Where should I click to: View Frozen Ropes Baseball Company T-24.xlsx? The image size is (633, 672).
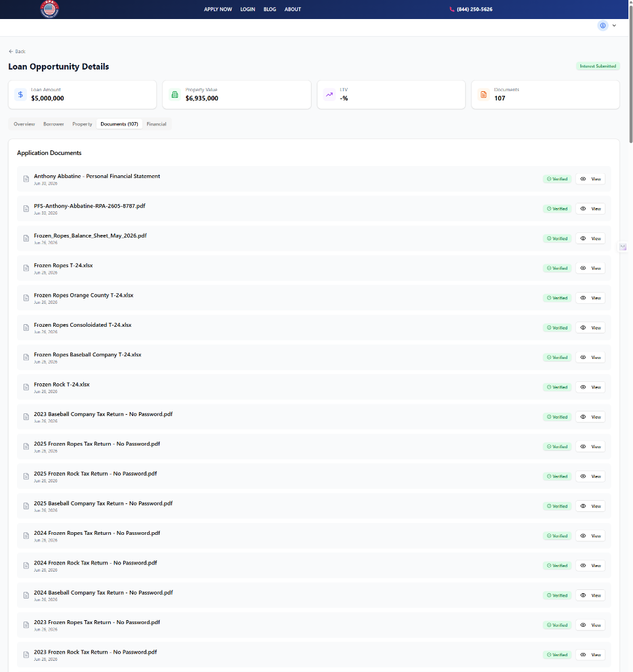click(590, 358)
